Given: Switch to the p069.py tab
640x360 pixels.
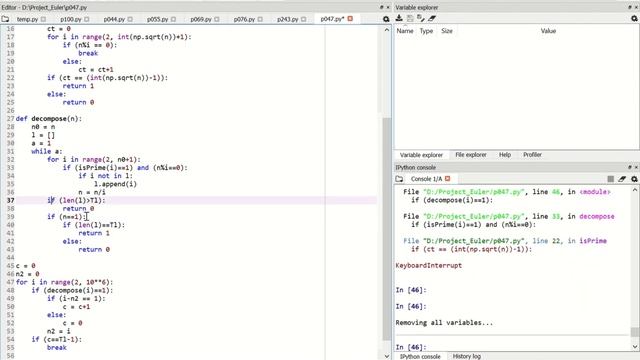Looking at the screenshot, I should pyautogui.click(x=201, y=19).
